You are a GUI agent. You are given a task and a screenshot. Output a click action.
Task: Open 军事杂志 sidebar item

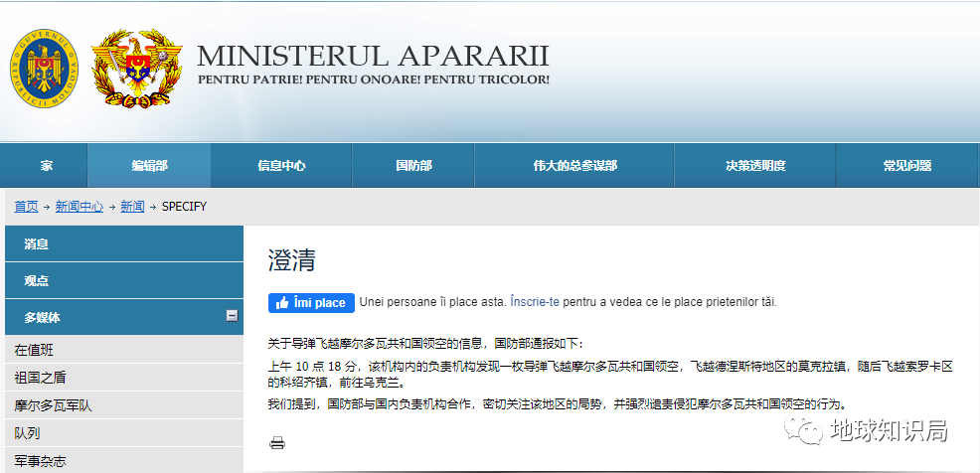tap(124, 460)
